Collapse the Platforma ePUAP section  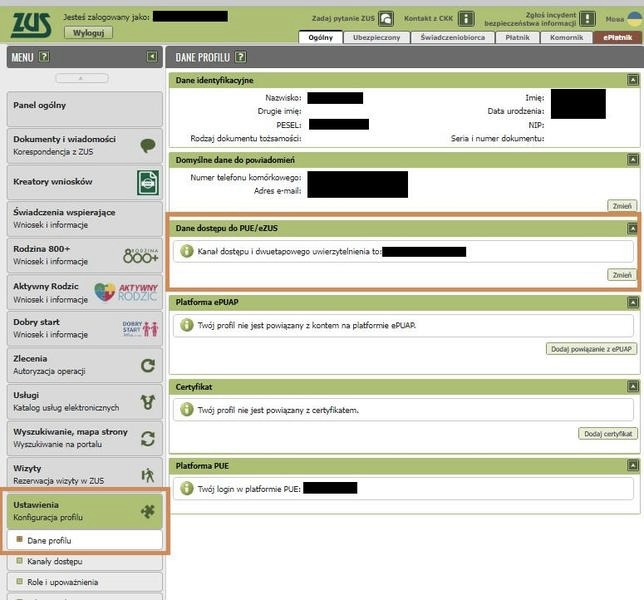tap(633, 303)
